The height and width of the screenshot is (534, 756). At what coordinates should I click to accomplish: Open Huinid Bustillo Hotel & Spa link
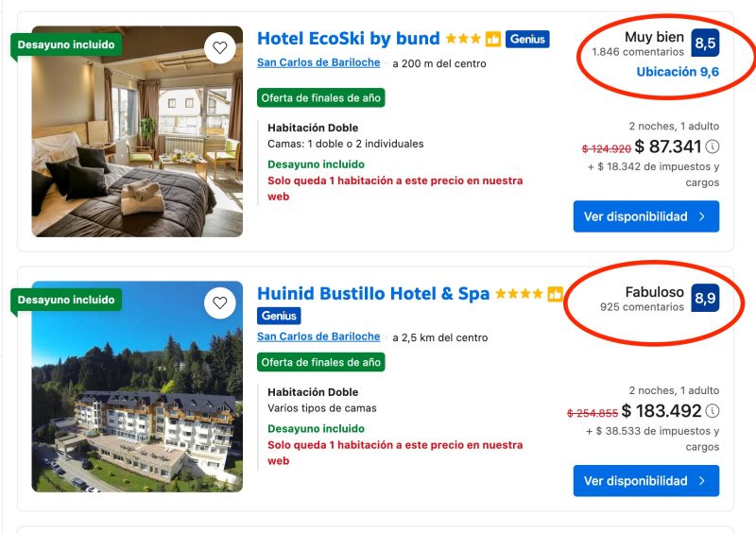point(373,294)
